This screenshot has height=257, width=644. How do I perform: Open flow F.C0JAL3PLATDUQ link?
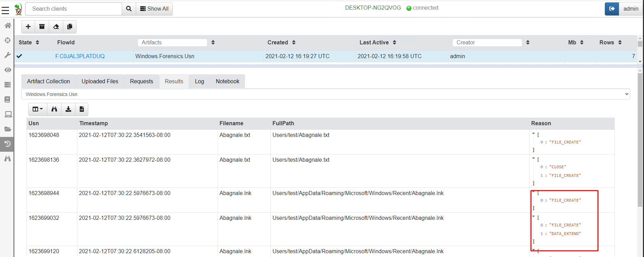coord(80,56)
